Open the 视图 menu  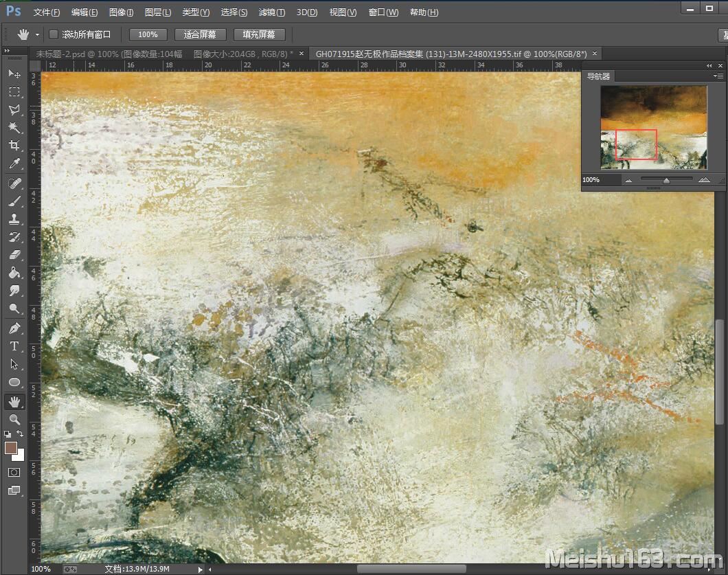pyautogui.click(x=343, y=12)
